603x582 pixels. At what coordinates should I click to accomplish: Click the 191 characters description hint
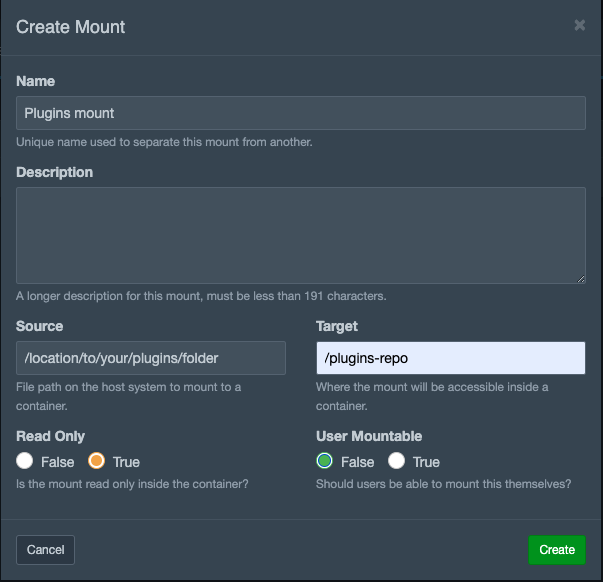coord(201,296)
